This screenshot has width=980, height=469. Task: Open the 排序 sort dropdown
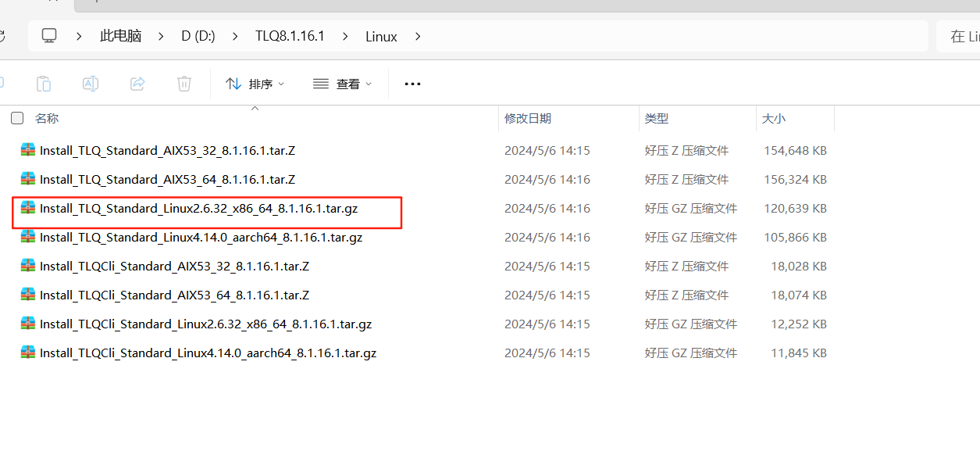point(255,84)
